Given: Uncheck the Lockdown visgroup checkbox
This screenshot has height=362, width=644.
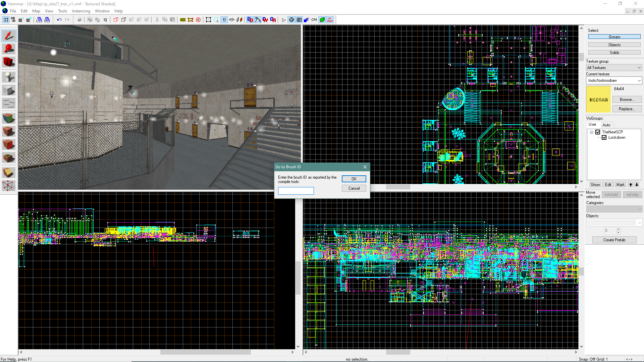Looking at the screenshot, I should [x=604, y=137].
